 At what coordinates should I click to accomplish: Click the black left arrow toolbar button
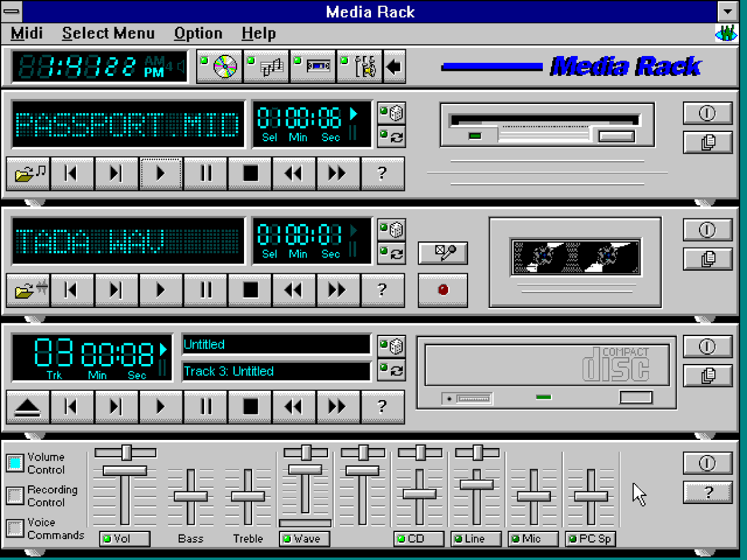click(x=394, y=67)
